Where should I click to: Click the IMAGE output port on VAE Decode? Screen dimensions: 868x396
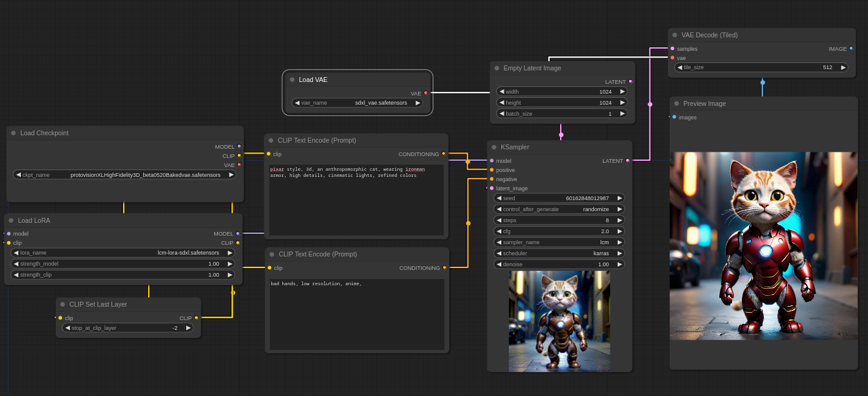point(851,48)
